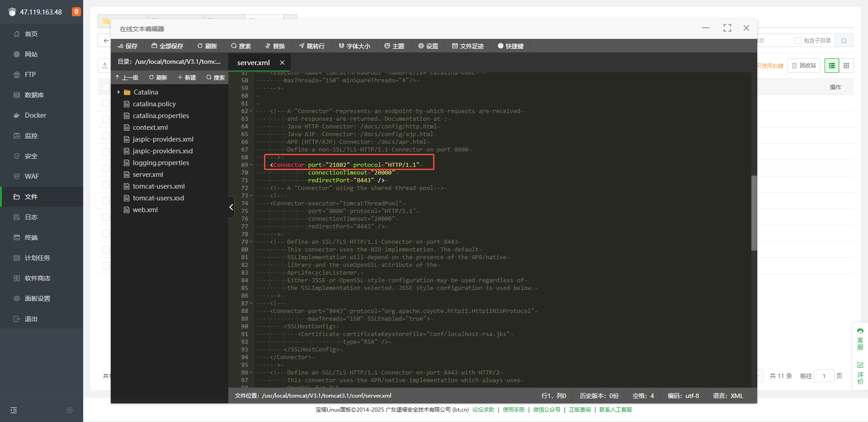The width and height of the screenshot is (868, 422).
Task: Open Docker in the left sidebar
Action: [x=35, y=115]
